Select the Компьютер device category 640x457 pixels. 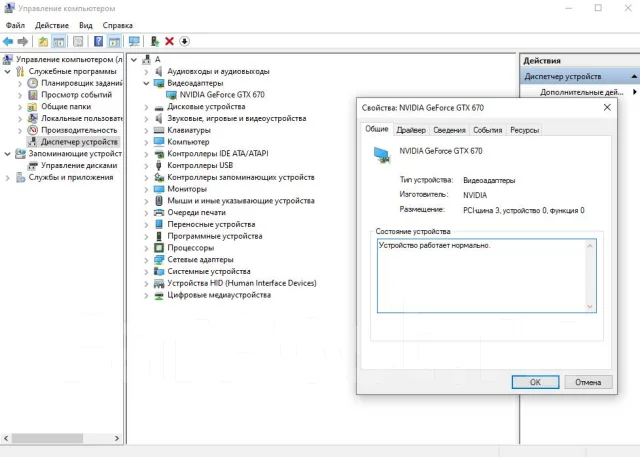(x=188, y=142)
